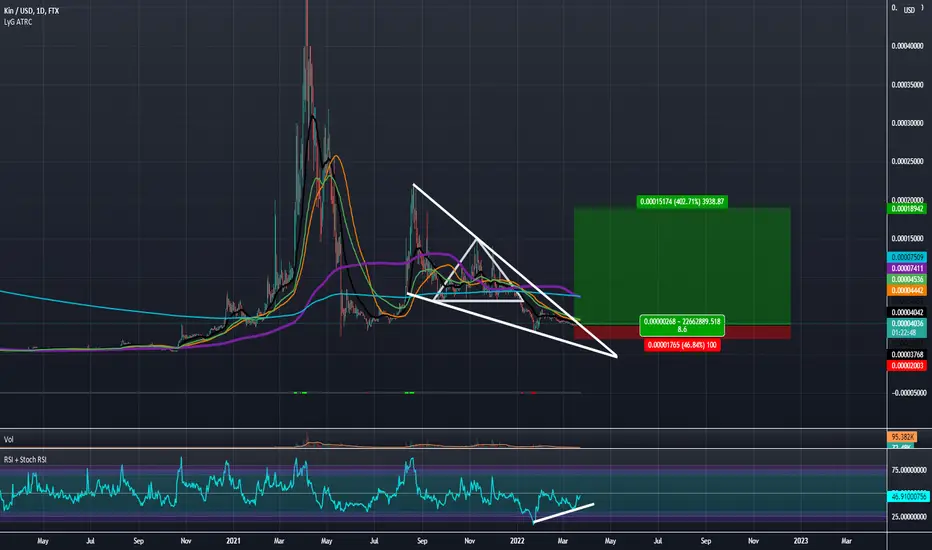Select the white RSI divergence trendline
The image size is (932, 550).
(563, 514)
